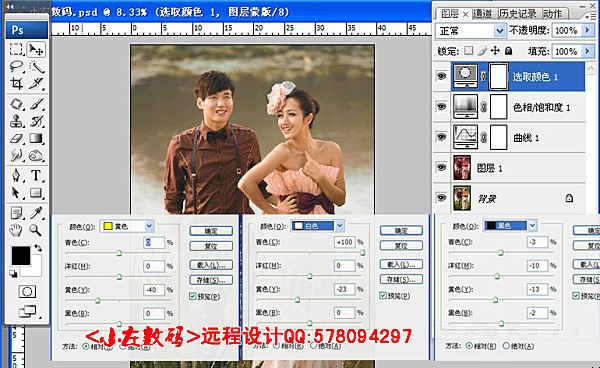Open the opacity slider arrow

[587, 30]
